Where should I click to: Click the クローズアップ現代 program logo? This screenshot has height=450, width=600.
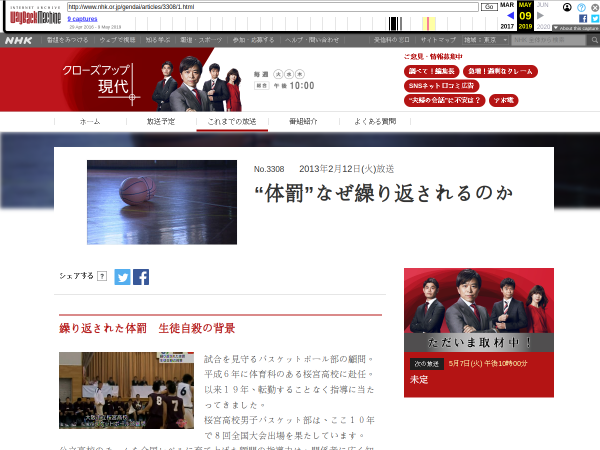click(100, 83)
